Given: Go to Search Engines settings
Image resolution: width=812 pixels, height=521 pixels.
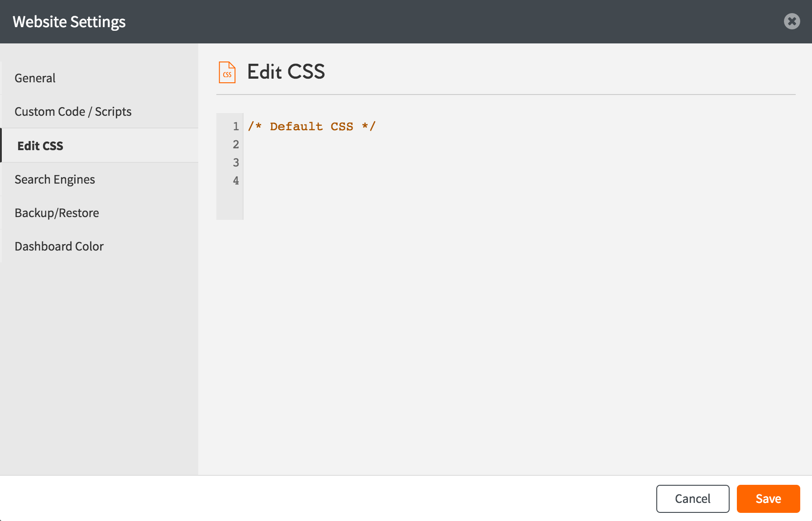Looking at the screenshot, I should click(x=55, y=180).
